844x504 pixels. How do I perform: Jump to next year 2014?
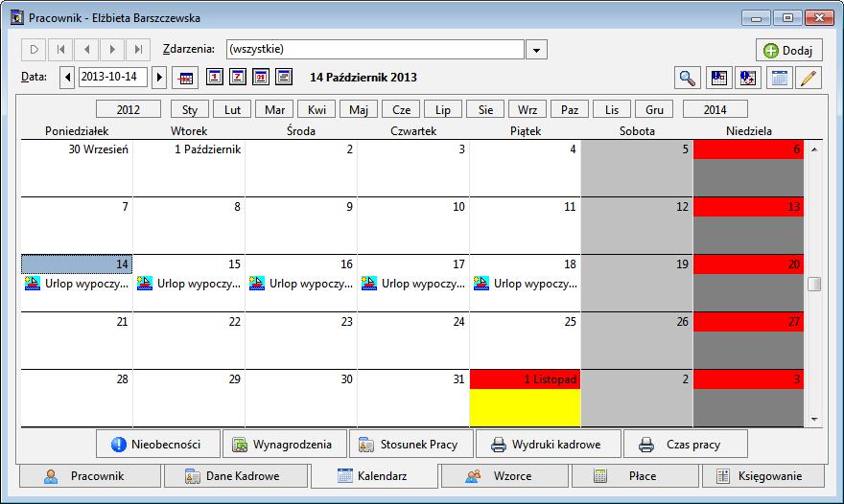pos(715,109)
